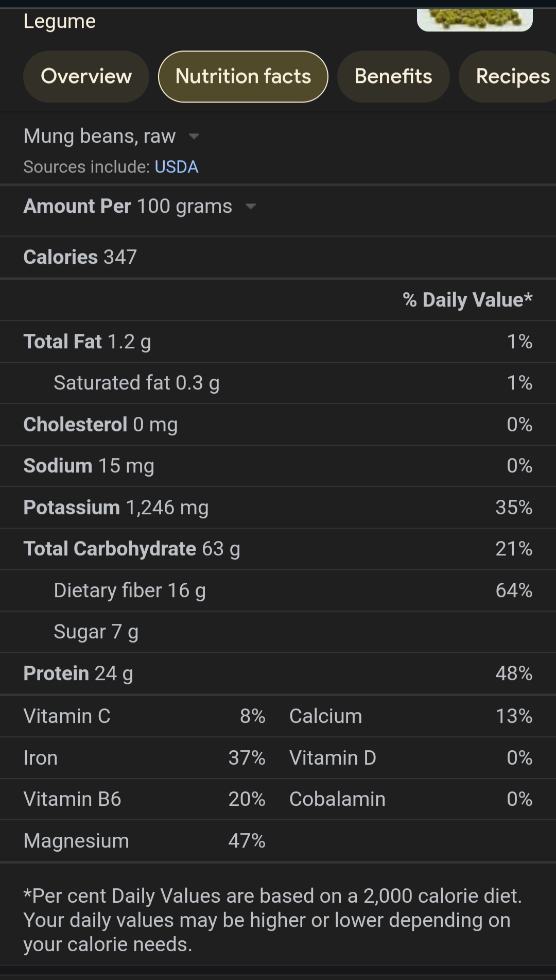556x980 pixels.
Task: Tap the mung beans thumbnail image
Action: pos(475,19)
